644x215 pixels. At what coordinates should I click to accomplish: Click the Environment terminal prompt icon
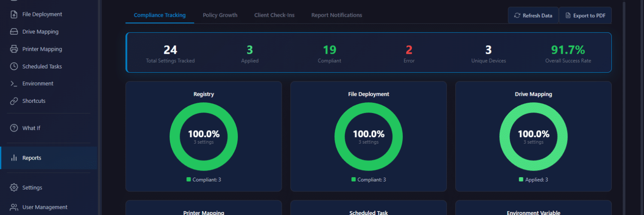point(14,84)
